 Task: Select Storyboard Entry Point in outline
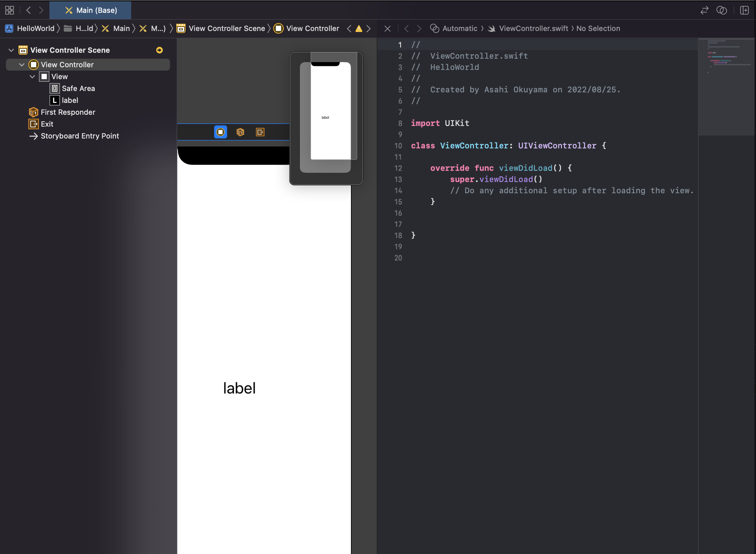click(x=79, y=136)
